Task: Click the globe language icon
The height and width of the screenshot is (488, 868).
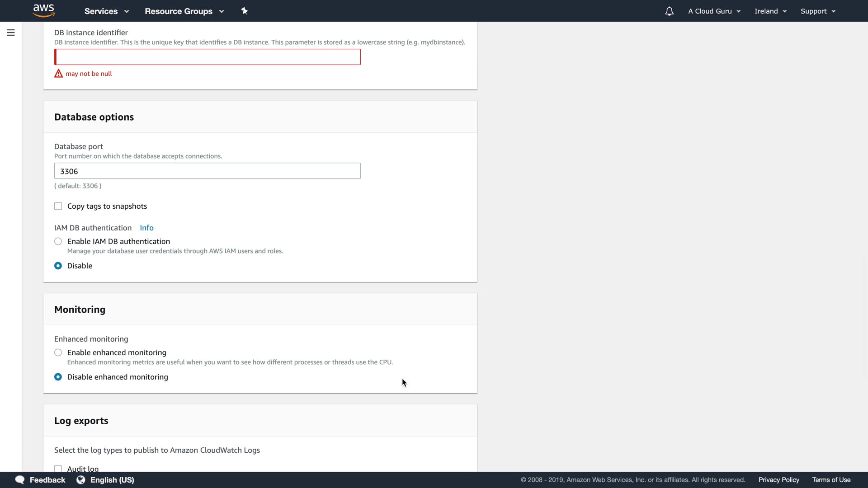Action: [x=81, y=480]
